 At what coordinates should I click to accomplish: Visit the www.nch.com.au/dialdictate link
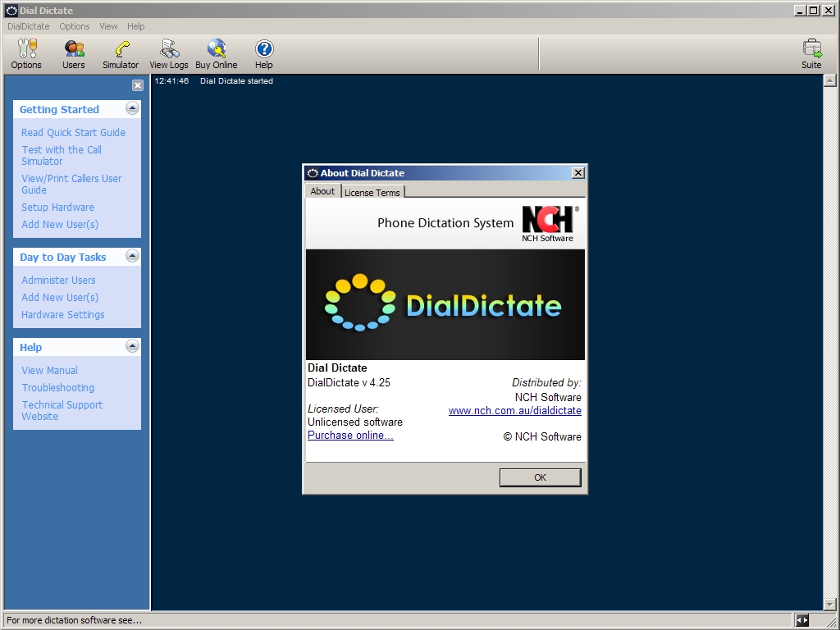515,410
